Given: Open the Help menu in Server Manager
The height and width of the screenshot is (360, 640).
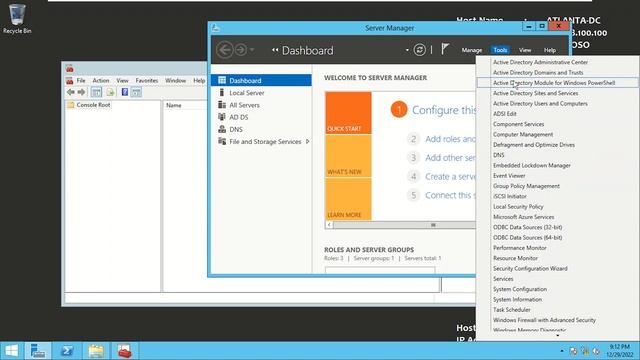Looking at the screenshot, I should coord(550,50).
